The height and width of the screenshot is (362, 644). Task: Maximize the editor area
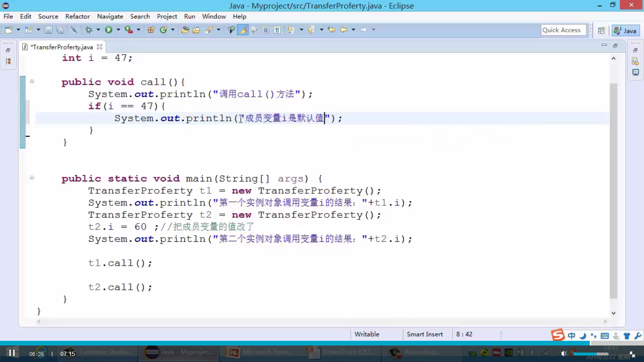click(615, 46)
